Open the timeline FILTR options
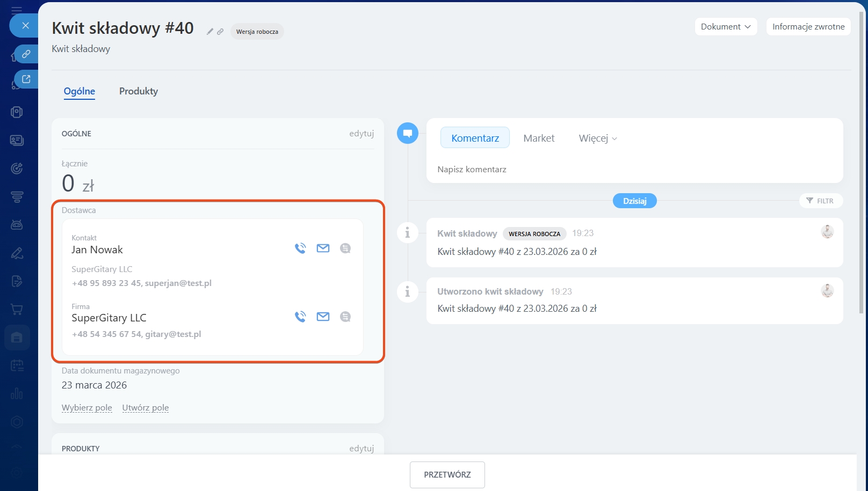 tap(820, 201)
